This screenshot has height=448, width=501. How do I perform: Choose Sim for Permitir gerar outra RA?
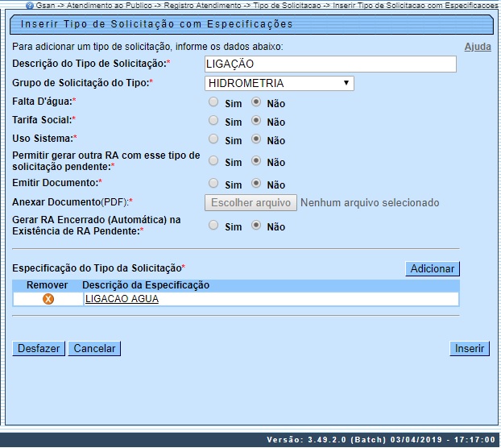(x=213, y=160)
